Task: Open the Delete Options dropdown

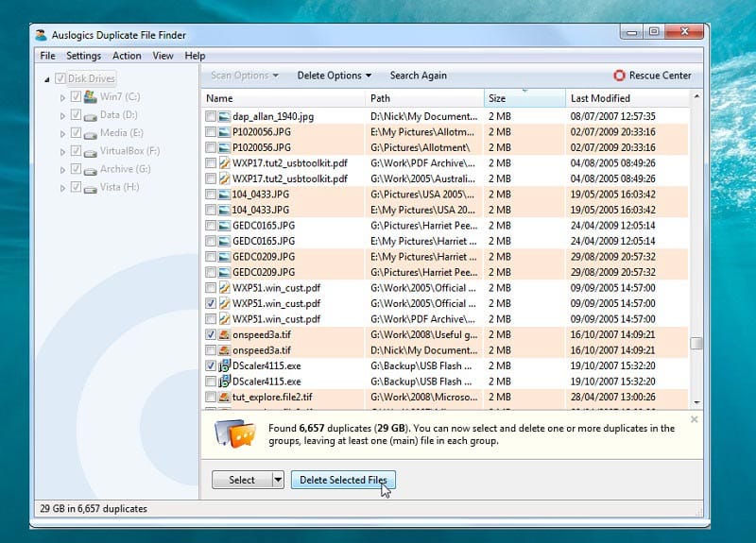Action: coord(334,76)
